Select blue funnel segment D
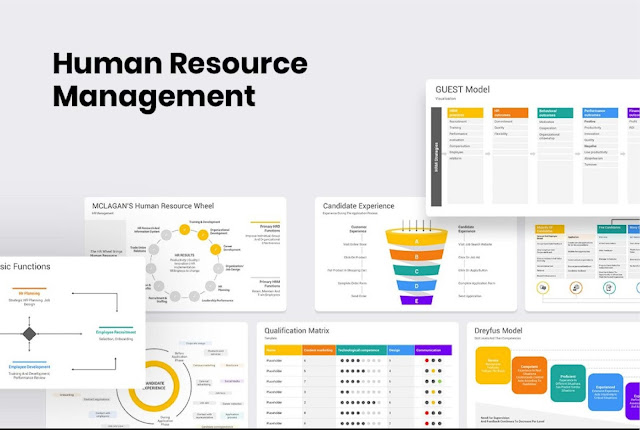The width and height of the screenshot is (640, 430). pos(416,285)
